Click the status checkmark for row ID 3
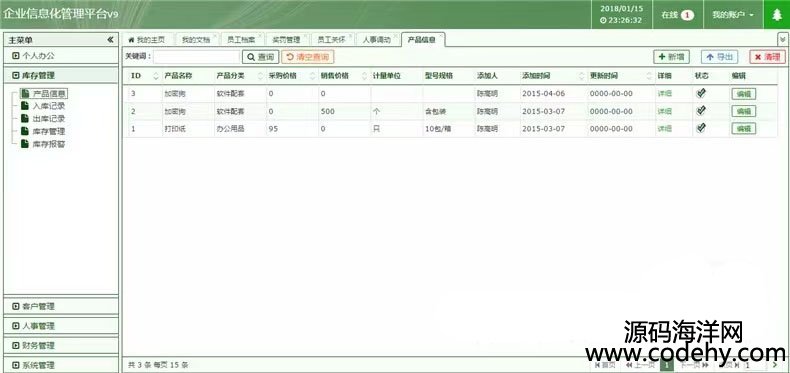This screenshot has height=373, width=790. click(x=700, y=93)
